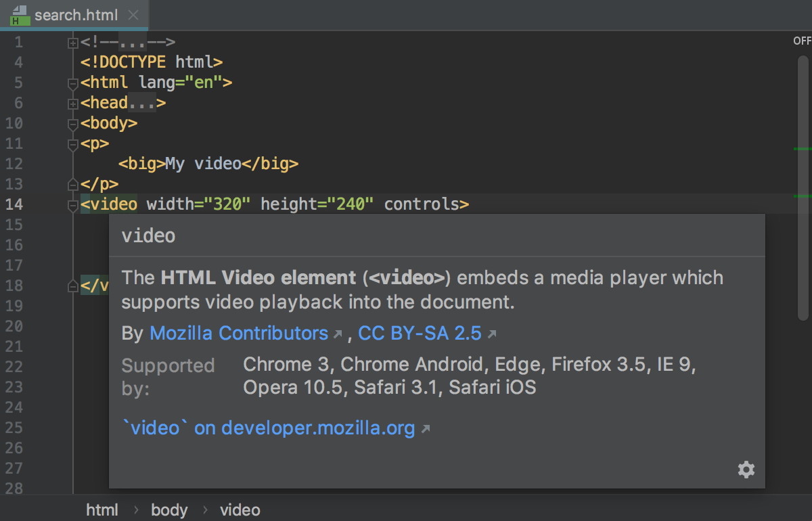Expand the collapsed head element fold on line 6
This screenshot has width=812, height=521.
point(72,103)
